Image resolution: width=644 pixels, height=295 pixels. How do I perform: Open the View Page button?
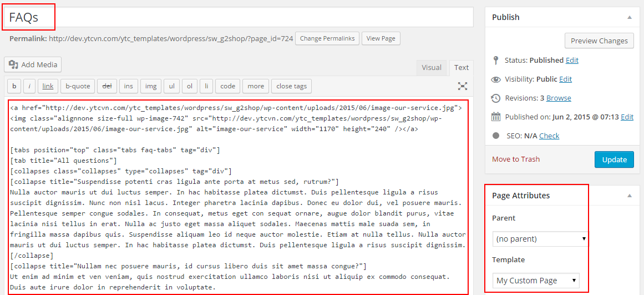381,39
